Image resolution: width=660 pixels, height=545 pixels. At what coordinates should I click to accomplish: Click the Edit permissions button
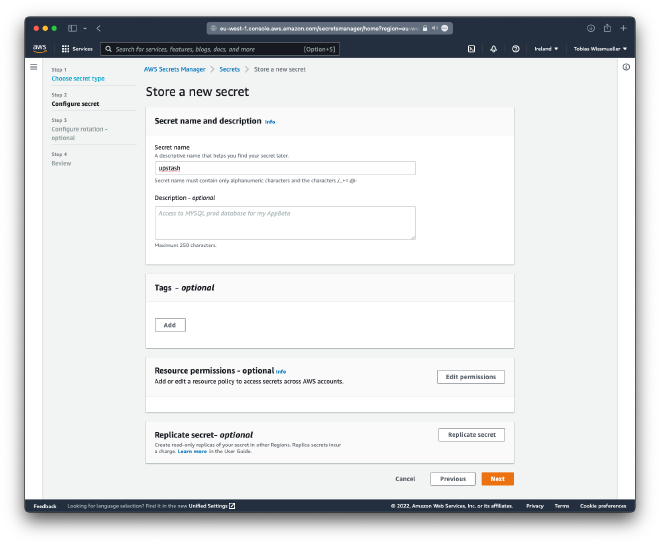click(x=470, y=377)
